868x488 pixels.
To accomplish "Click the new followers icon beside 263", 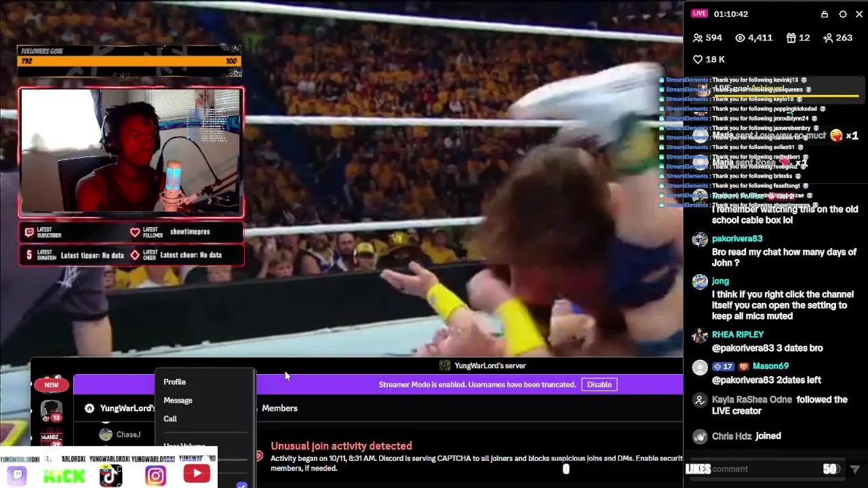I will coord(828,38).
